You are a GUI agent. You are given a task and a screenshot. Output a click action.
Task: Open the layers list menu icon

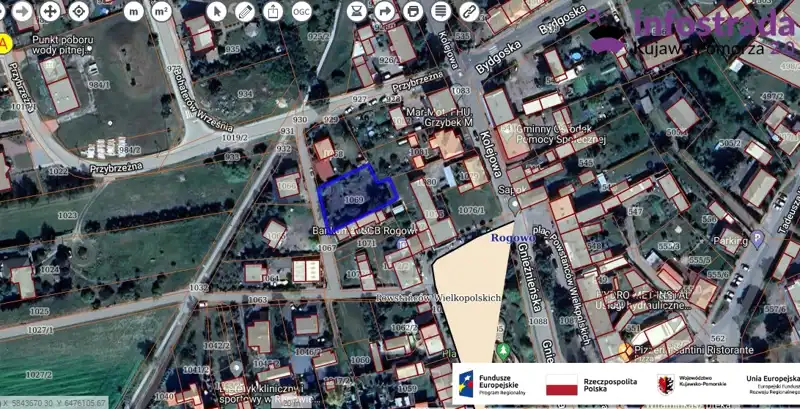pyautogui.click(x=440, y=12)
